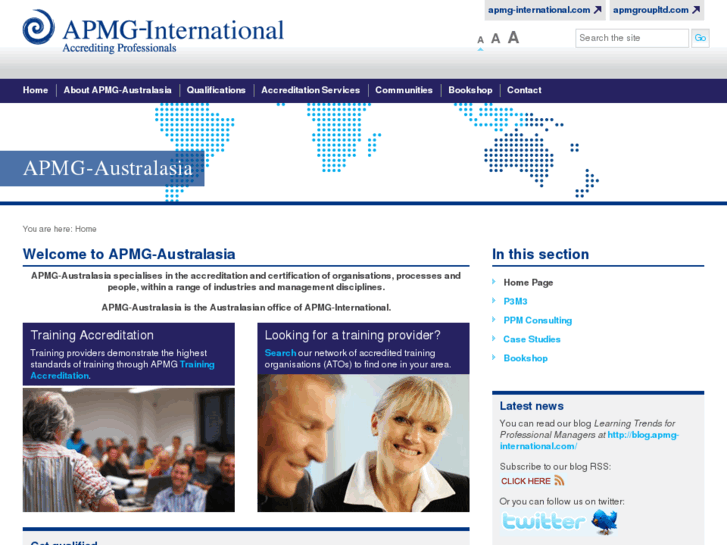
Task: Click the Subscribe to our blog RSS text
Action: click(x=555, y=467)
